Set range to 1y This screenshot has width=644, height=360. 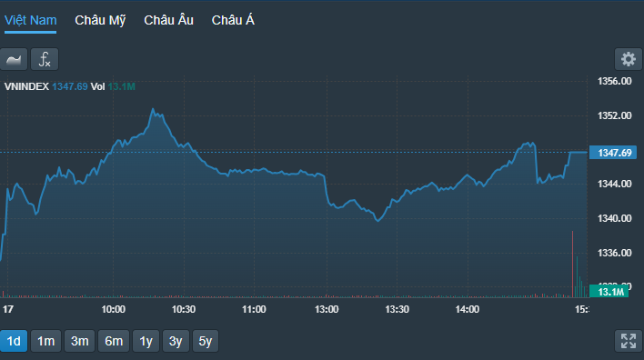pos(146,341)
